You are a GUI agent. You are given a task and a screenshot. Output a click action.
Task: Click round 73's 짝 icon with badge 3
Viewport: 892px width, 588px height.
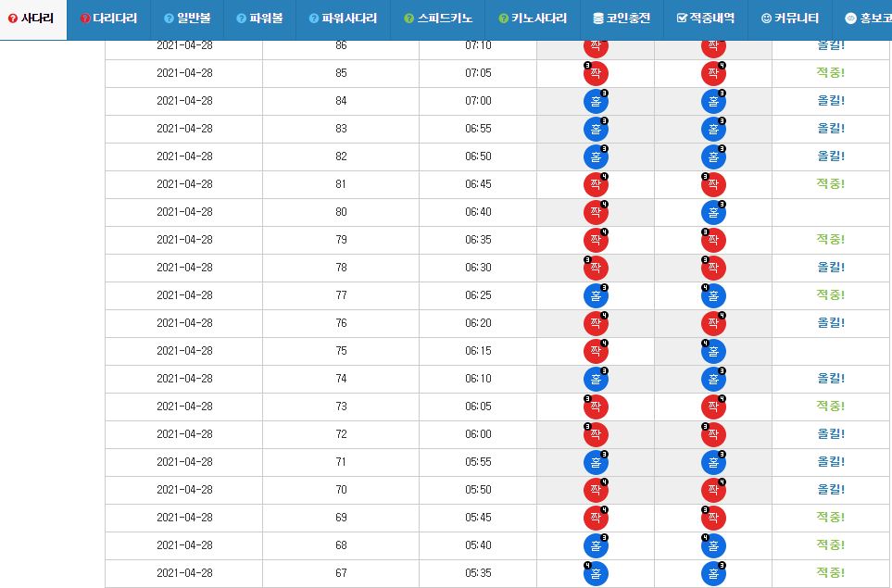coord(596,407)
